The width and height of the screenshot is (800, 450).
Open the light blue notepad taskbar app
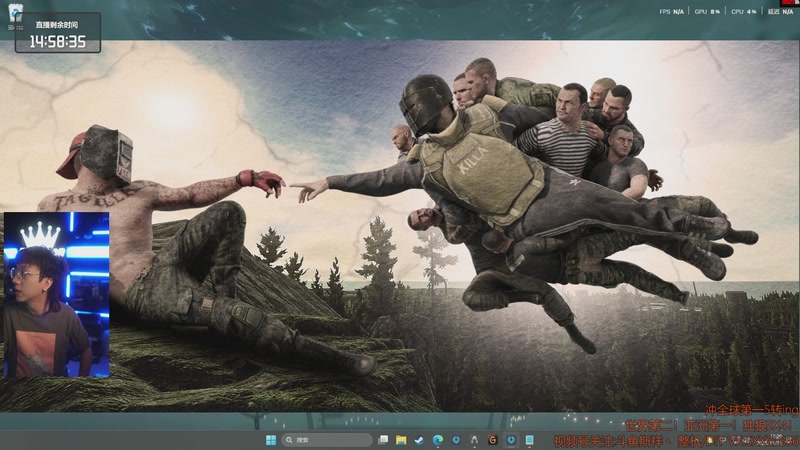529,440
